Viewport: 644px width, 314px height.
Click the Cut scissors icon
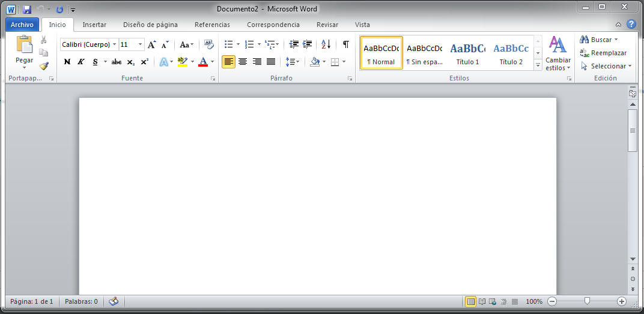click(x=43, y=40)
